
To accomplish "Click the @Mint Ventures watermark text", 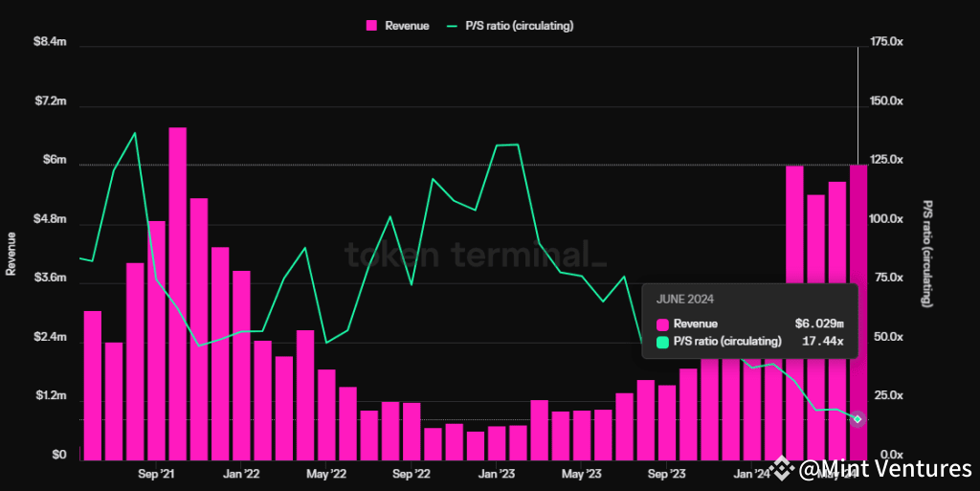I will (885, 469).
